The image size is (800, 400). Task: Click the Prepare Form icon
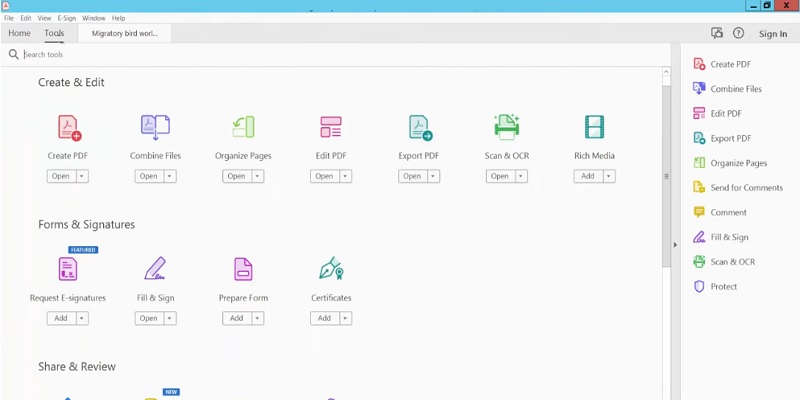243,269
